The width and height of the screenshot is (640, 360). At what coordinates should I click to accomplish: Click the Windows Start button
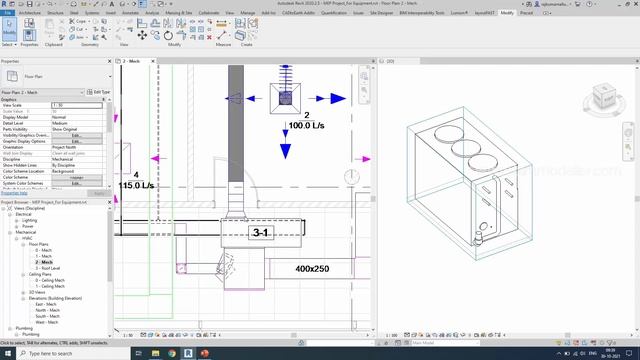(8, 353)
